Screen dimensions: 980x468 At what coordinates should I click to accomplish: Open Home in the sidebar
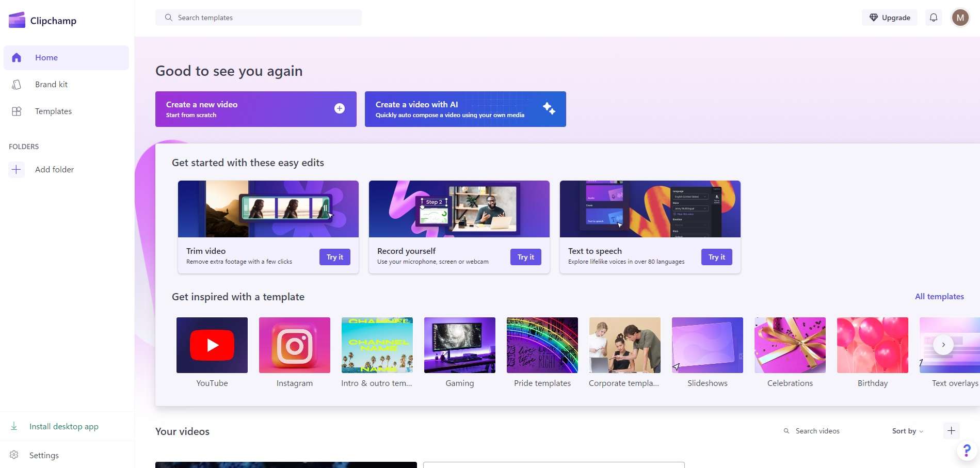tap(66, 58)
